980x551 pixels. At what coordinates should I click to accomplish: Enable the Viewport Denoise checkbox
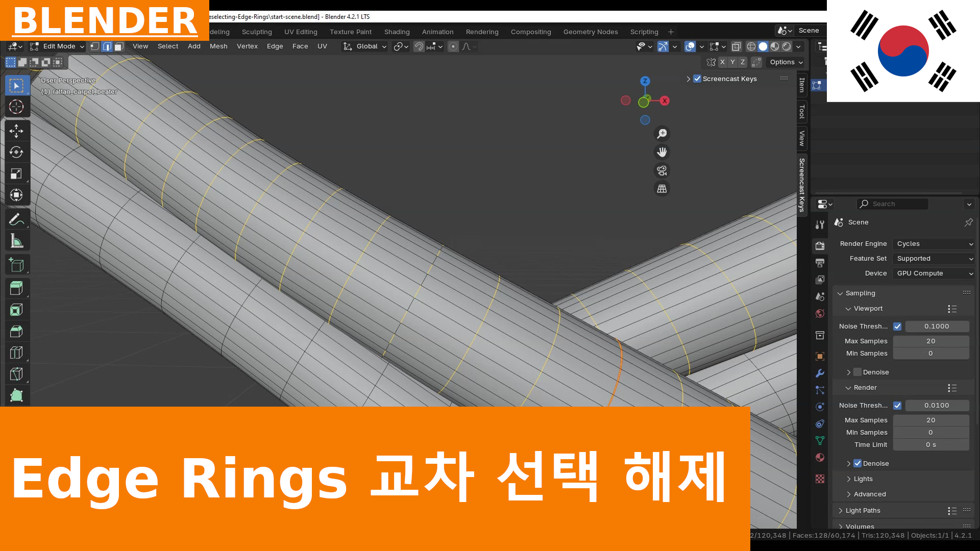[857, 372]
